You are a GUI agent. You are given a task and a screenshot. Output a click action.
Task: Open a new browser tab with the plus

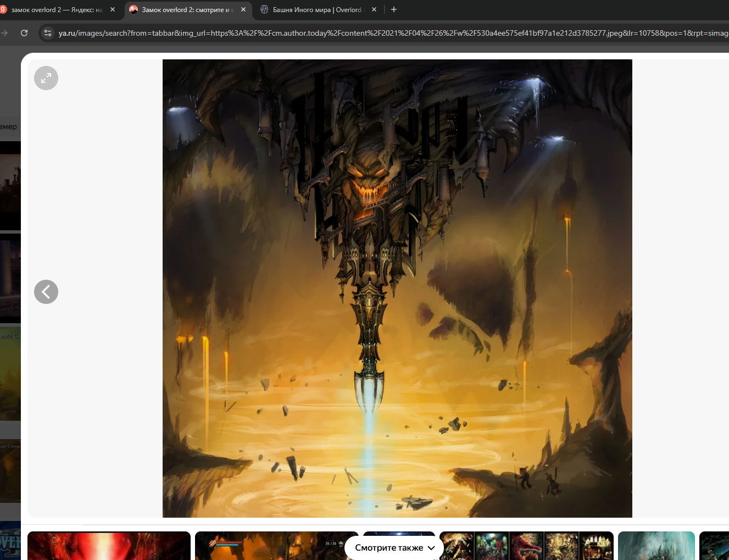(394, 9)
